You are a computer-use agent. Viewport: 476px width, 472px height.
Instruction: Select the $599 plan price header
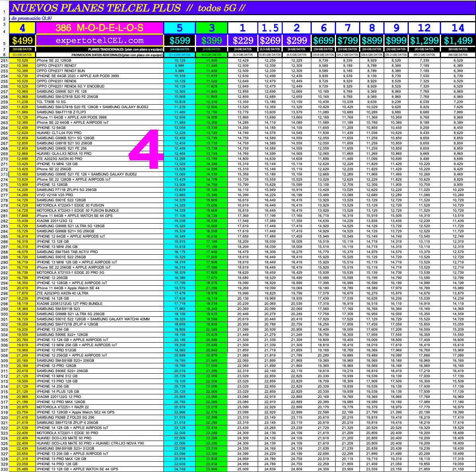180,41
